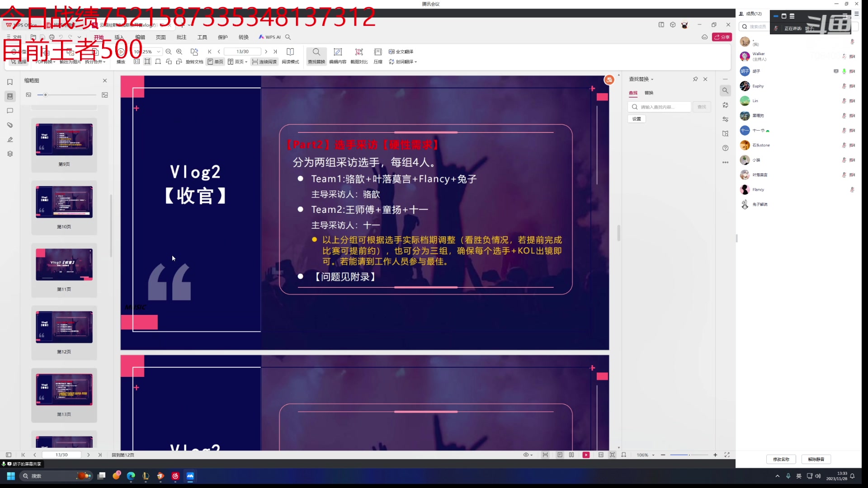Click the cloud sync icon near Share
This screenshot has width=868, height=488.
(x=704, y=37)
